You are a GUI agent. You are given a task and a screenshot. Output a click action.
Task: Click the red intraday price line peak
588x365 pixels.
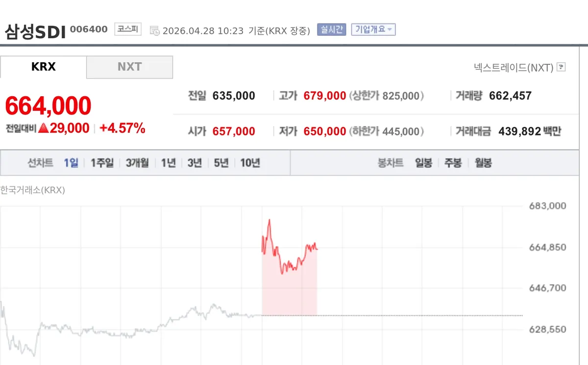[x=269, y=220]
